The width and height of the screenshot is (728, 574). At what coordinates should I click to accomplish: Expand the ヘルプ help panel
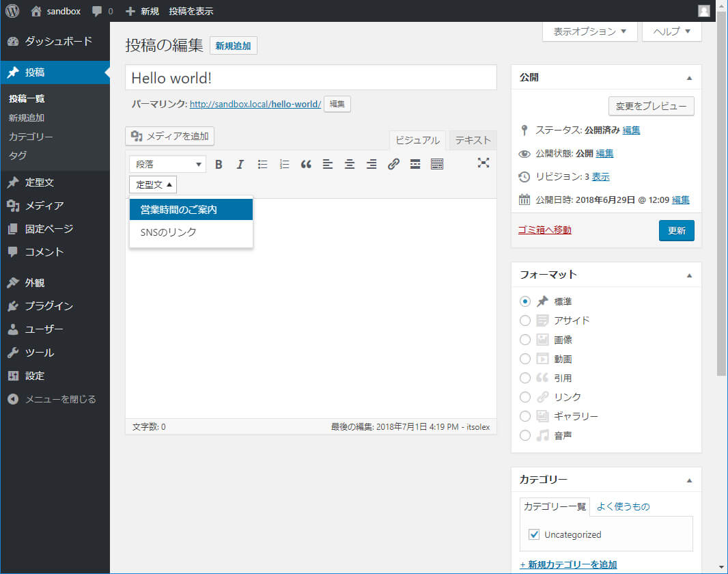click(x=671, y=31)
